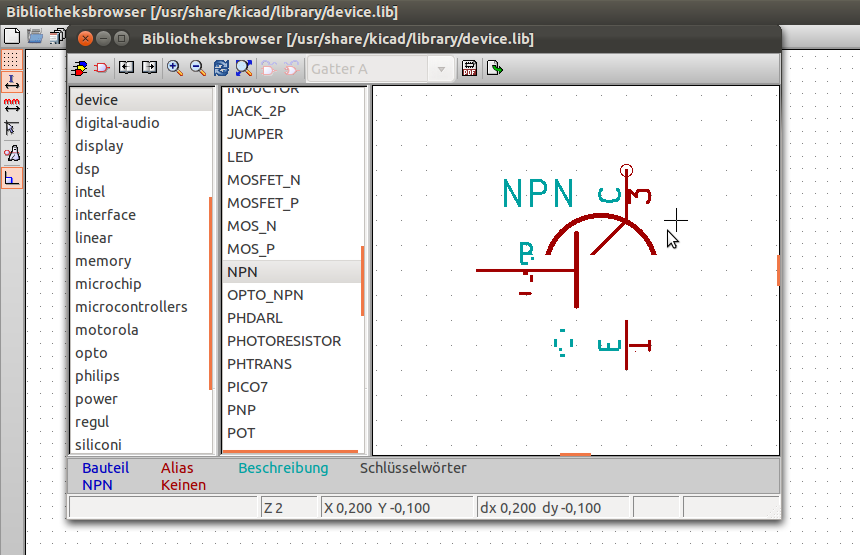Click the canvas horizontal scrollbar thumb

click(x=575, y=454)
